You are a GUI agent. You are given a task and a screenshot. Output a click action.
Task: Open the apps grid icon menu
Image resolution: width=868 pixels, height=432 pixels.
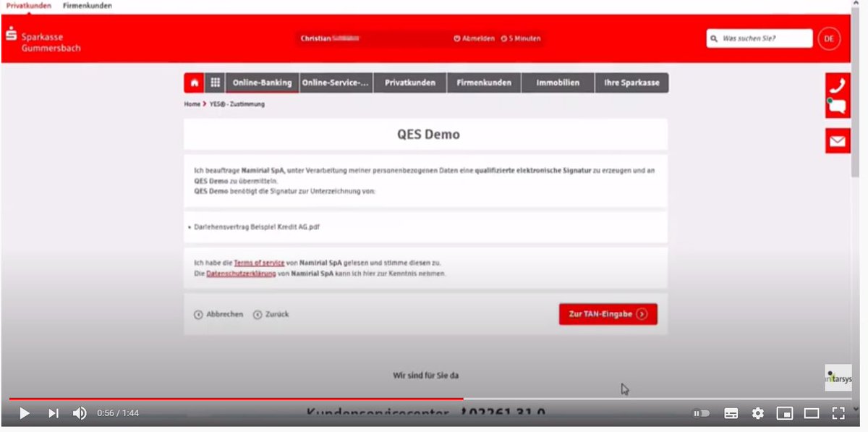pyautogui.click(x=215, y=82)
